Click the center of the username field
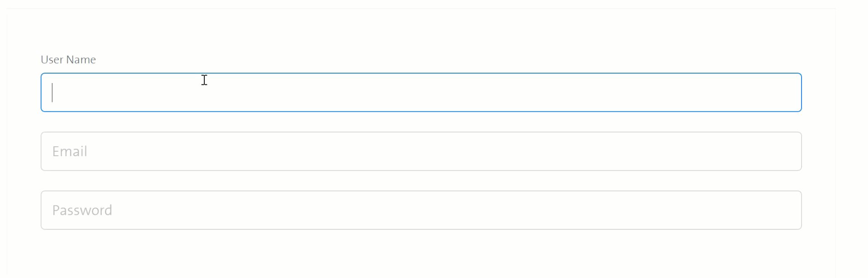 tap(420, 92)
